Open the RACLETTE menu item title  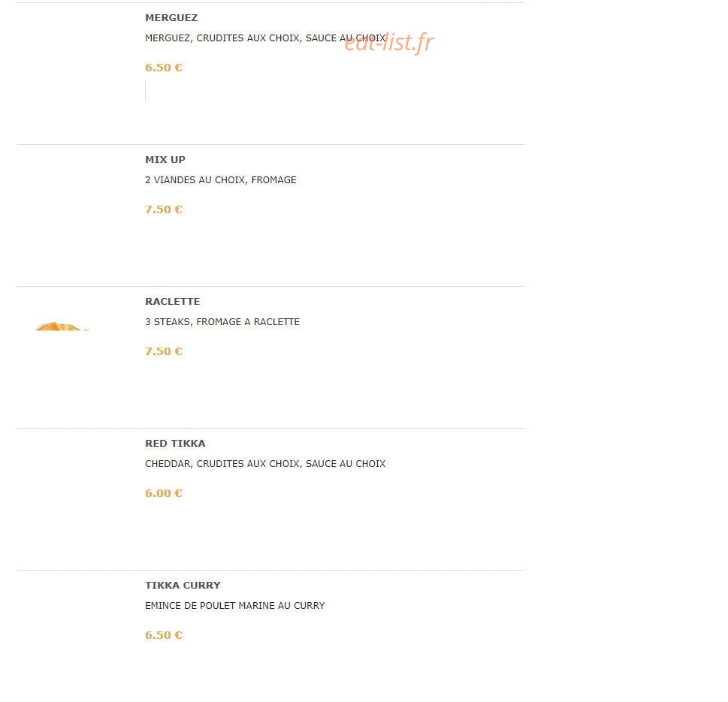point(172,302)
